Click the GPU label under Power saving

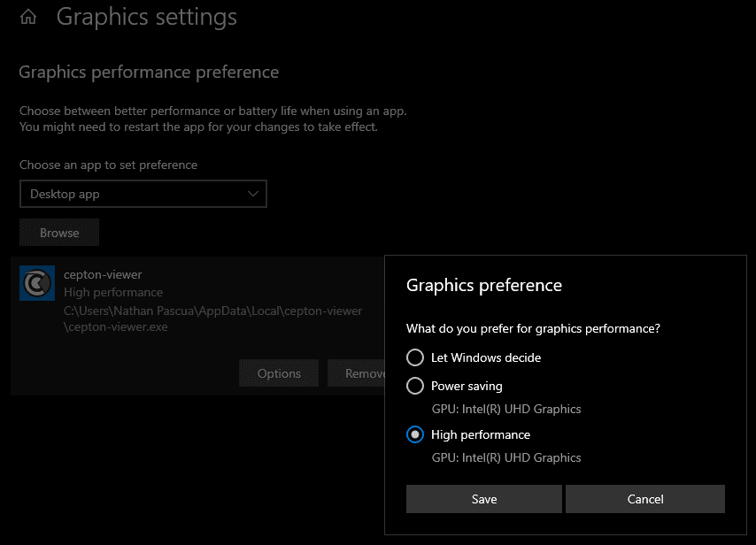point(505,409)
